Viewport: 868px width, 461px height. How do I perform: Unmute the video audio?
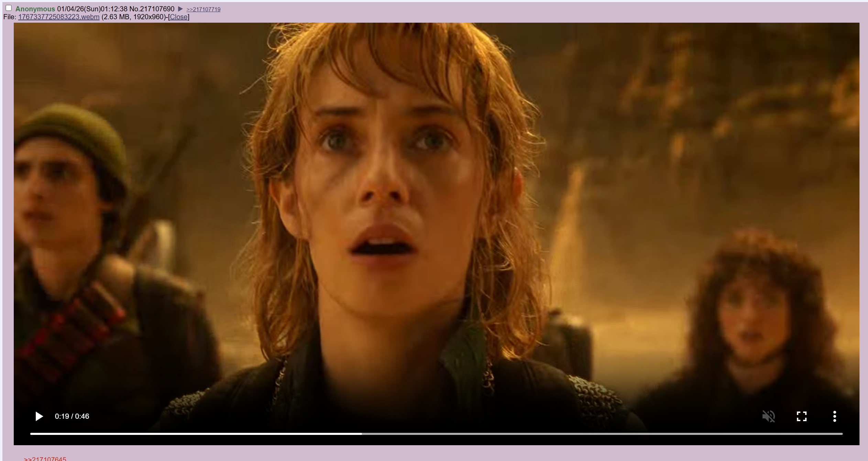point(768,416)
